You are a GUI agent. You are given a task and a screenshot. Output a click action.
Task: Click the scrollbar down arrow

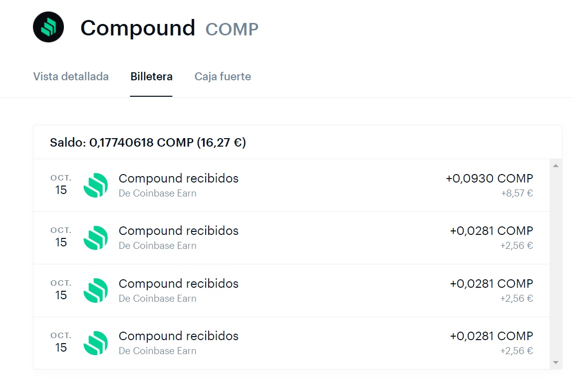[x=556, y=362]
